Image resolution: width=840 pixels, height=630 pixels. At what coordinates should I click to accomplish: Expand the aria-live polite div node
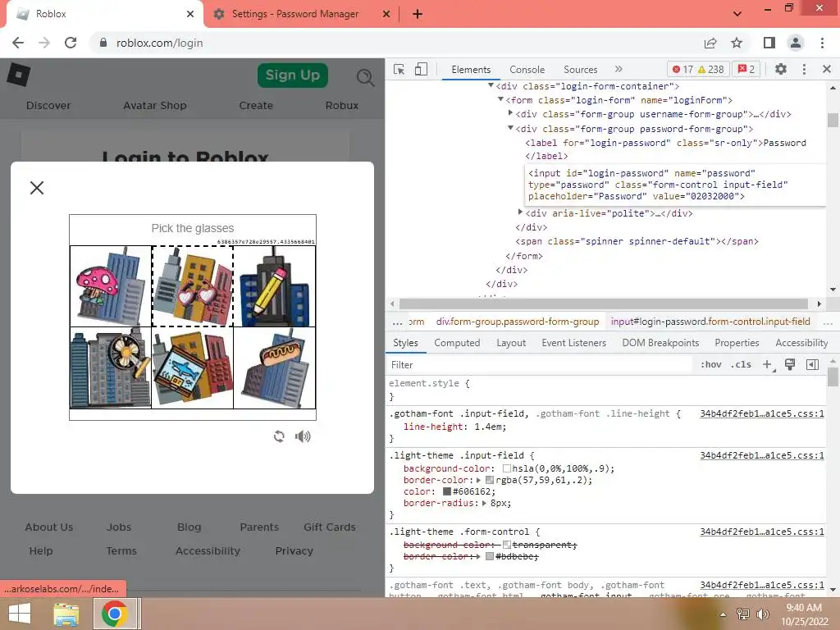tap(520, 212)
